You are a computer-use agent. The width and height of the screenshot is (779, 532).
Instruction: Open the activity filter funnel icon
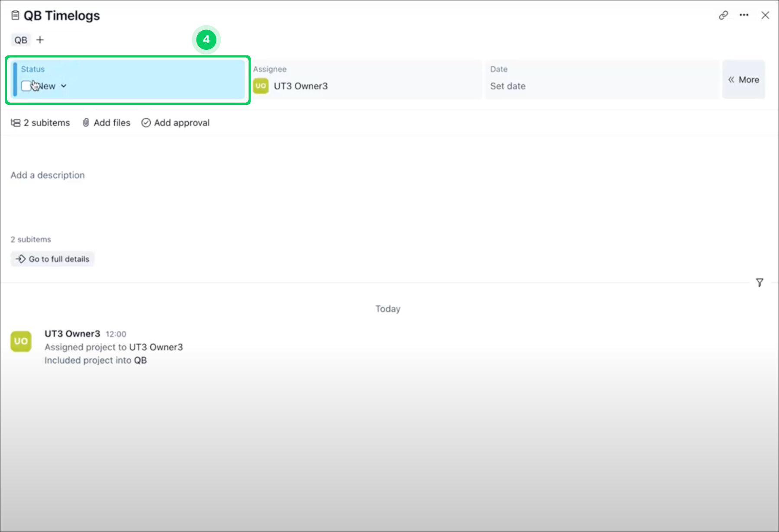760,283
